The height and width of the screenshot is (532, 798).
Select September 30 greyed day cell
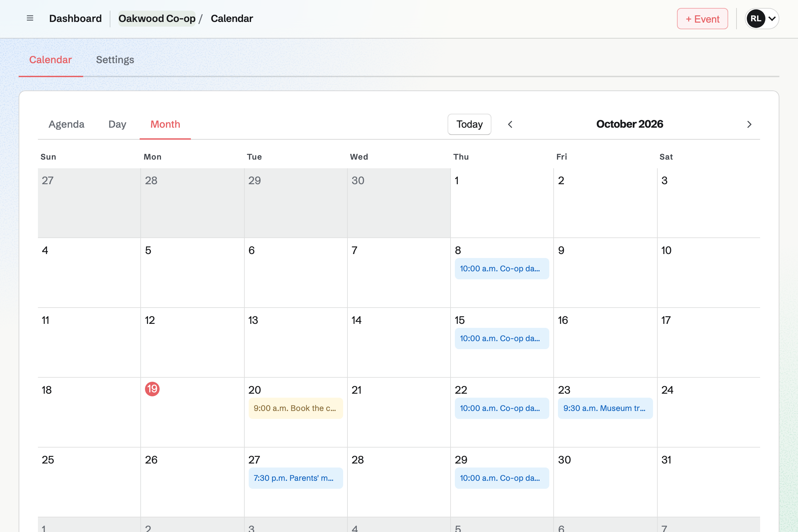pos(399,203)
